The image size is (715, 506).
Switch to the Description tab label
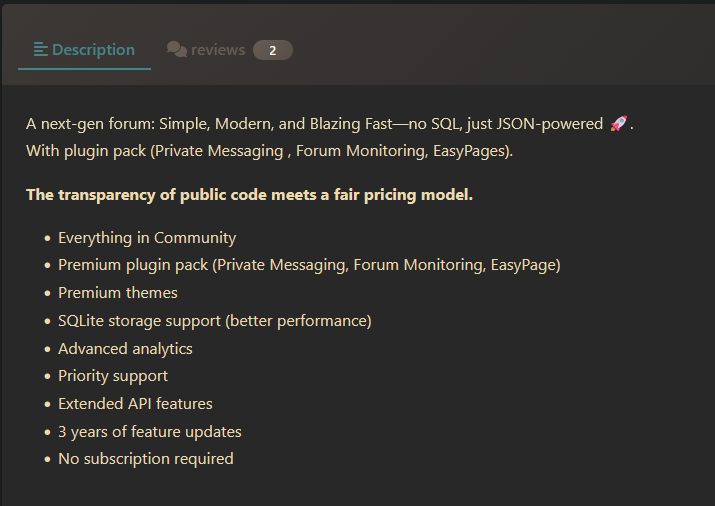[93, 50]
